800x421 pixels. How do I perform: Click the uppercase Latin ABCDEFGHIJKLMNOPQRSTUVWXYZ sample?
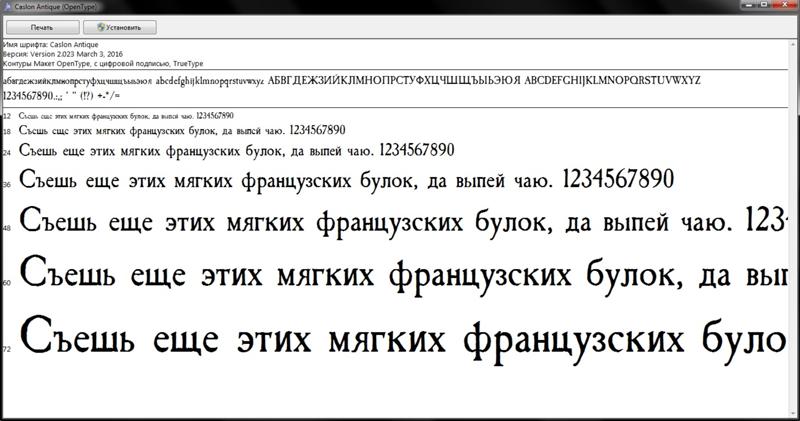pos(612,80)
